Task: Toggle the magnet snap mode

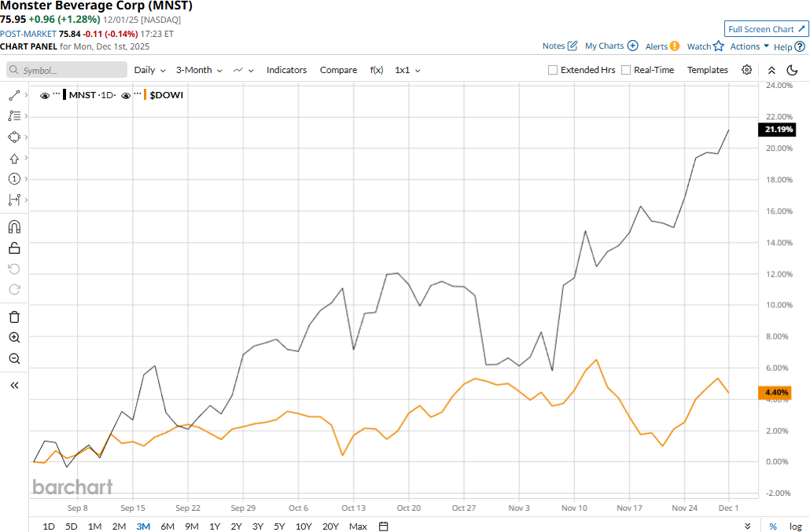Action: (x=14, y=227)
